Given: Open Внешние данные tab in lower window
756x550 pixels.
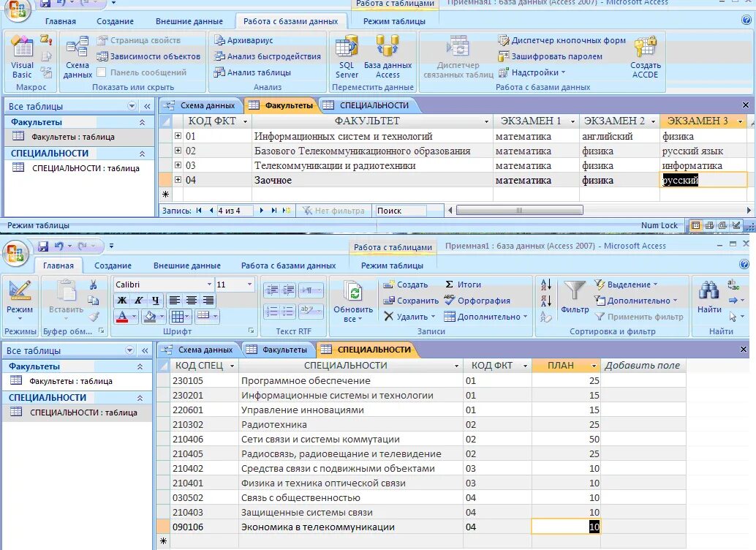Looking at the screenshot, I should [187, 265].
